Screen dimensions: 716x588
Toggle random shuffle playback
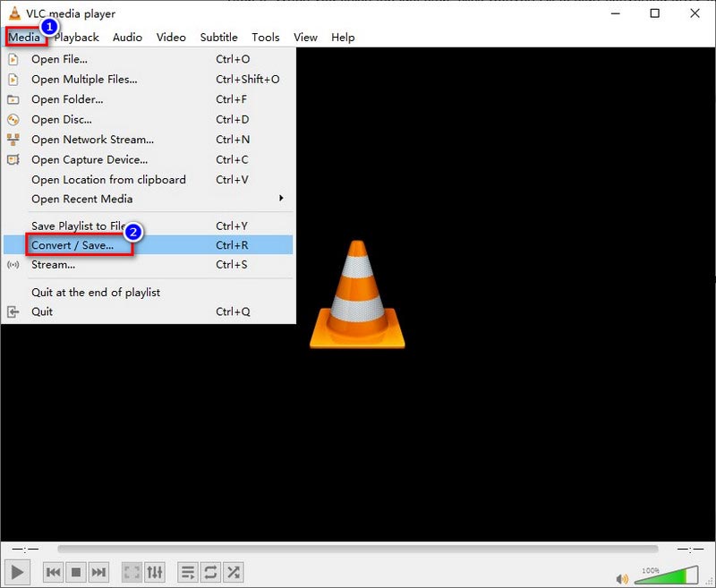coord(233,572)
